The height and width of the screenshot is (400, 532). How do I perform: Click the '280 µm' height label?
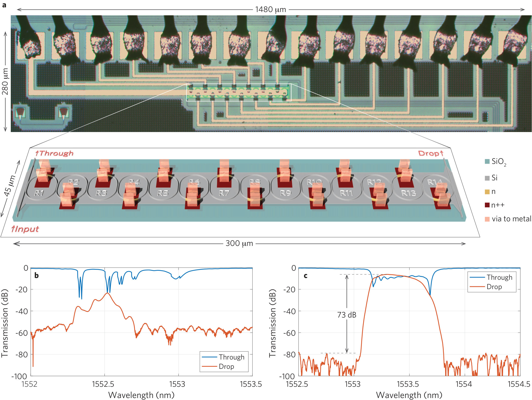tap(5, 81)
